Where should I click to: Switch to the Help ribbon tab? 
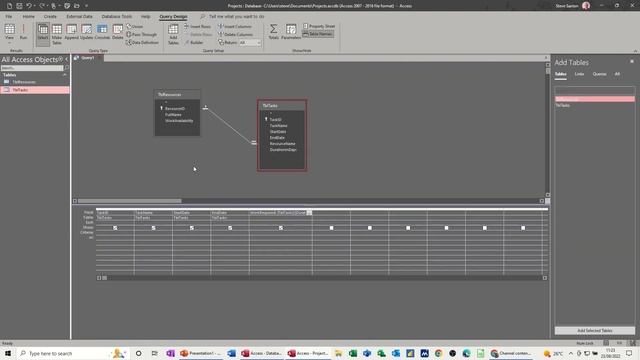click(145, 16)
